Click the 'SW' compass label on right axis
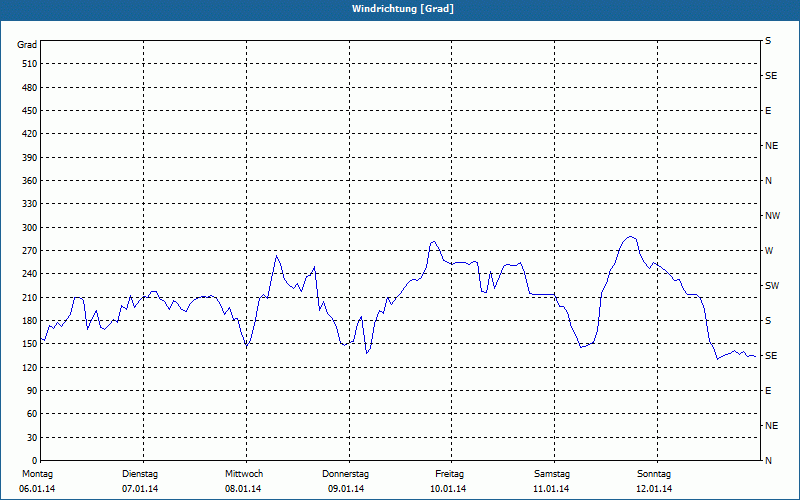Screen dimensions: 800x500 pyautogui.click(x=772, y=286)
